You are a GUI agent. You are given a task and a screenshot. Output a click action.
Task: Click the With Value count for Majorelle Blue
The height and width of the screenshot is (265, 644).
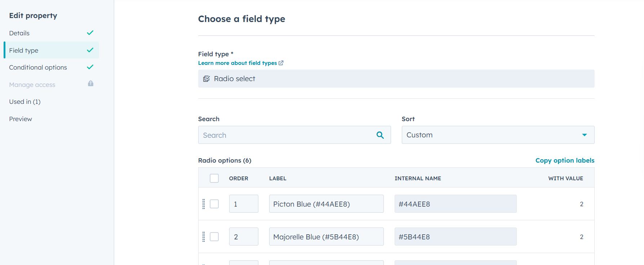coord(582,237)
